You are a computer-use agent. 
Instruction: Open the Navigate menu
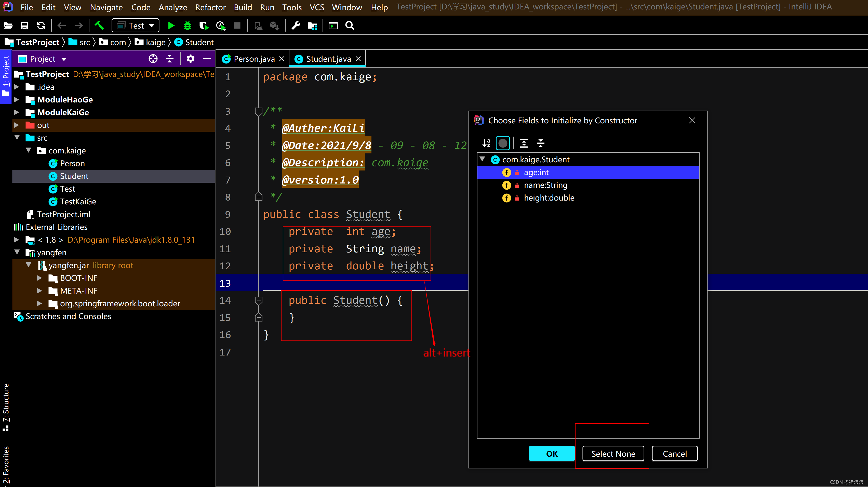point(106,7)
